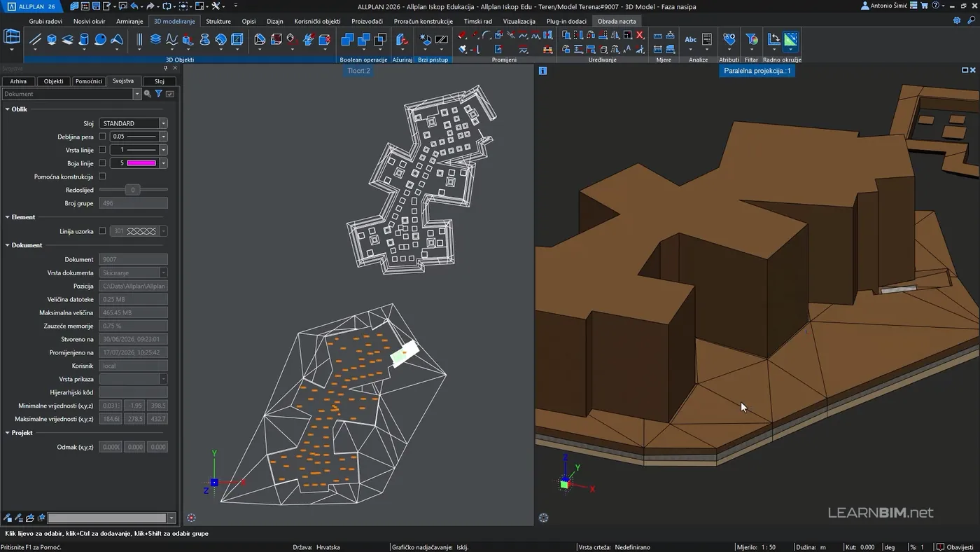Click the undo arrow in title bar
Viewport: 980px width, 552px height.
click(134, 6)
